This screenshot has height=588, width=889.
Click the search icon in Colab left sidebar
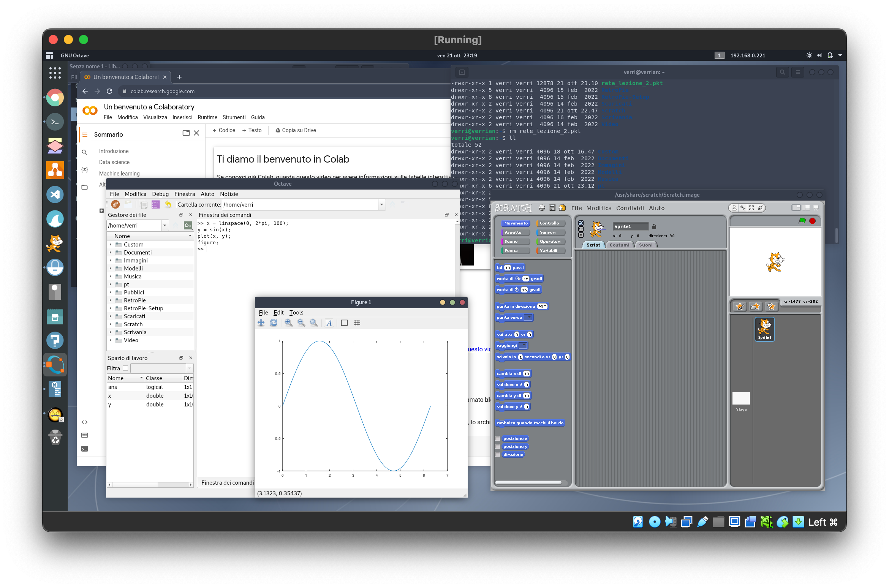click(x=84, y=152)
